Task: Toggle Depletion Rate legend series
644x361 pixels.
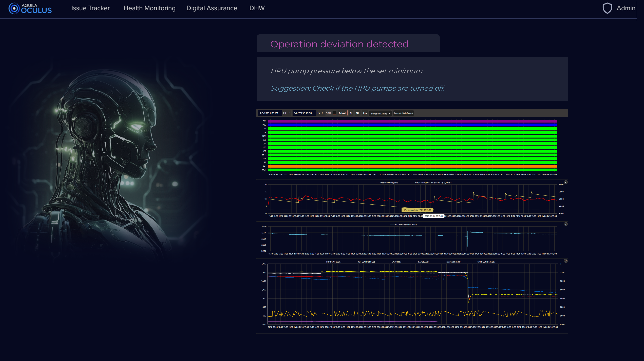Action: tap(389, 183)
